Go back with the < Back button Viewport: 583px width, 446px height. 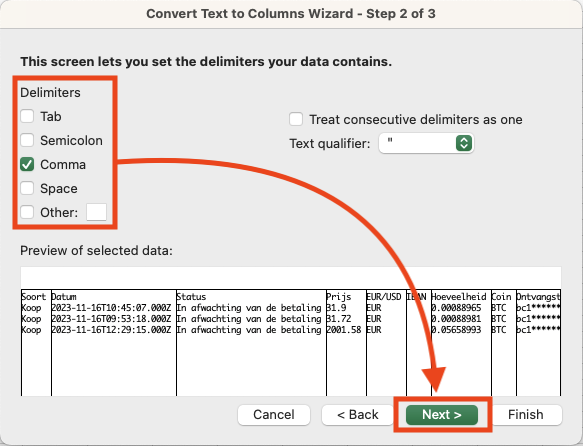coord(358,414)
